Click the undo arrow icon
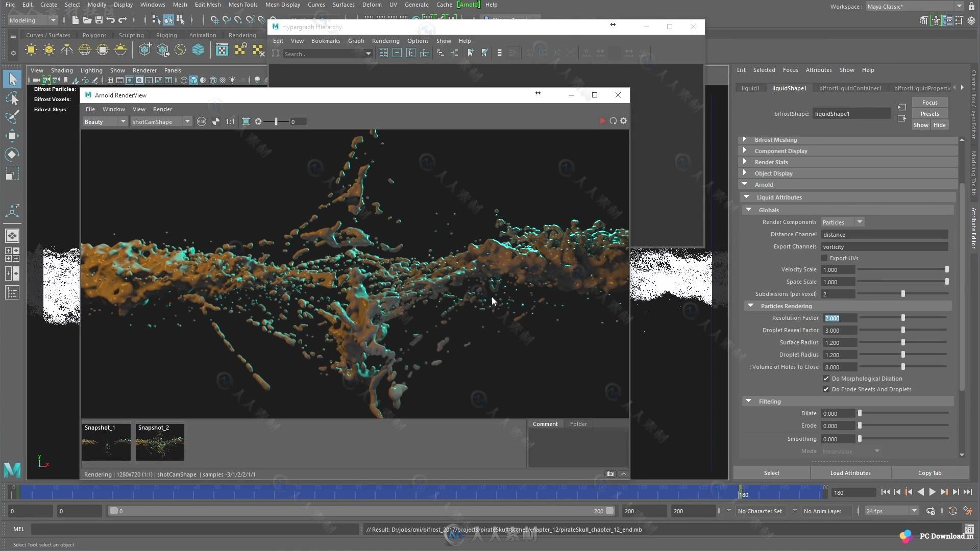Screen dimensions: 980x551 coord(110,20)
